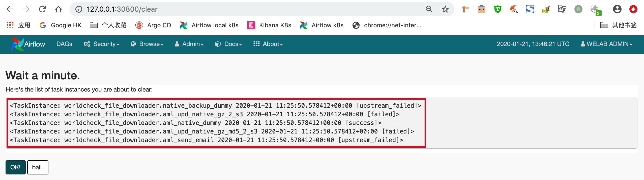Open the Chrome profile avatar icon
The height and width of the screenshot is (180, 644).
click(617, 9)
